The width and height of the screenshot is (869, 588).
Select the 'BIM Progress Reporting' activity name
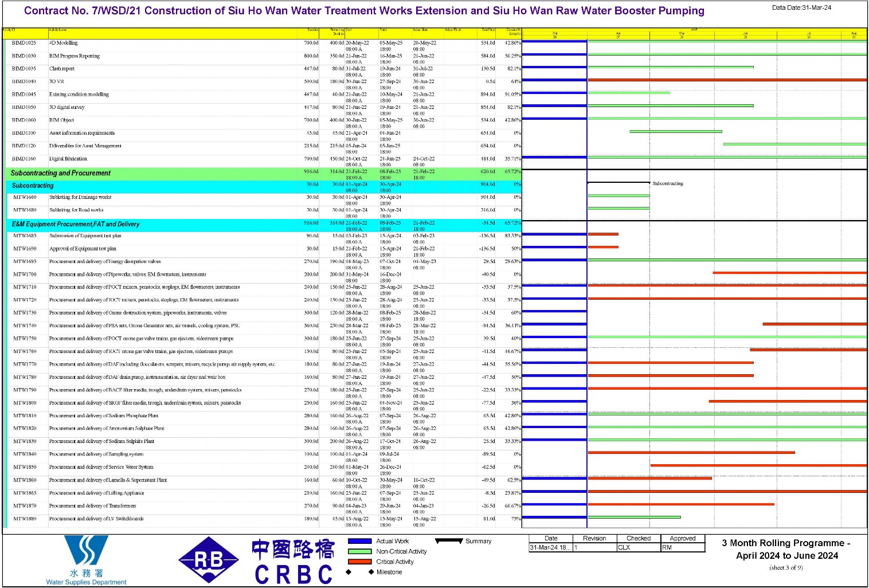75,56
